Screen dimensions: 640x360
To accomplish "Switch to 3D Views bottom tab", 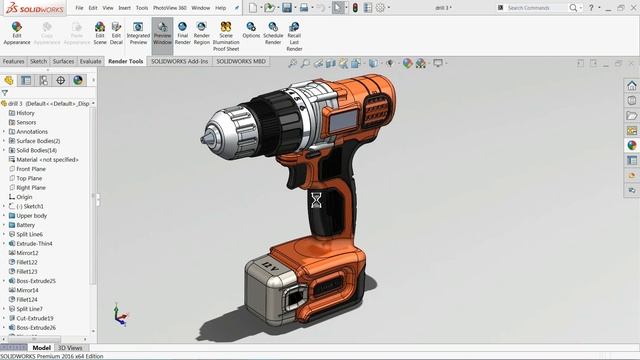I will point(70,348).
